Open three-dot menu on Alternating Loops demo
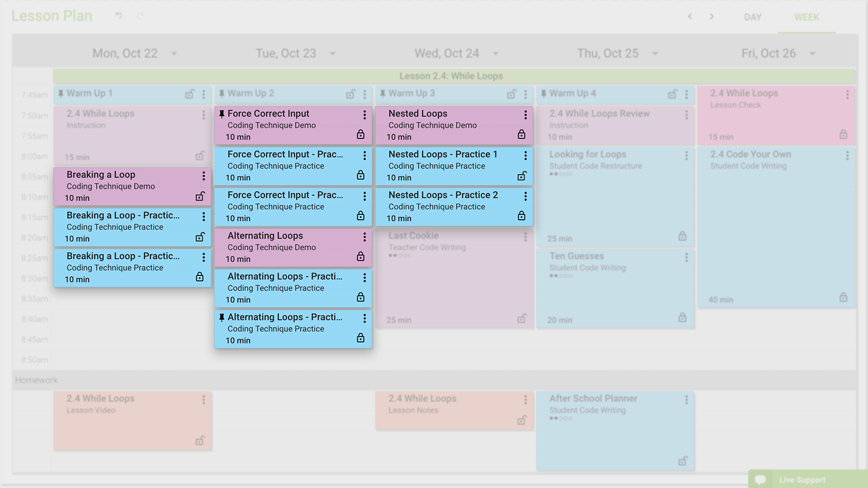 pyautogui.click(x=364, y=237)
